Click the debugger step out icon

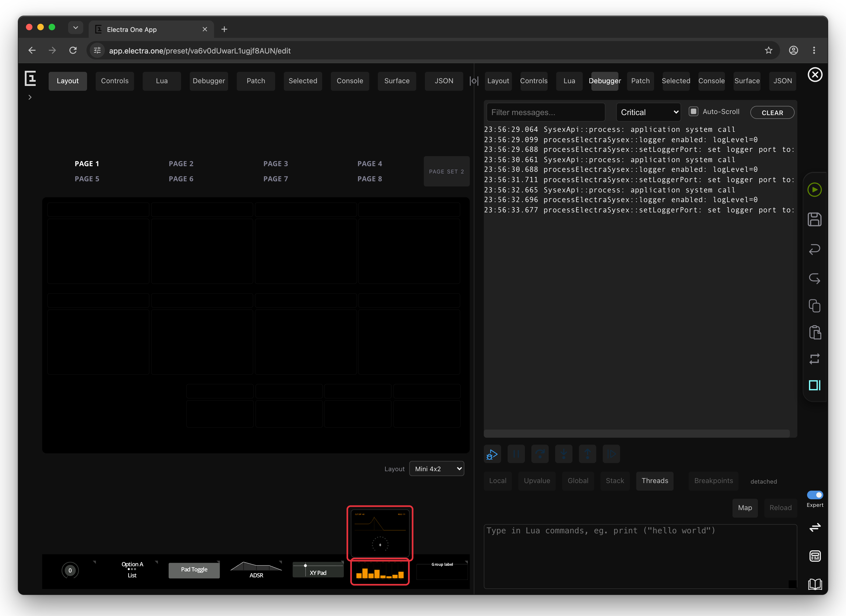coord(588,454)
